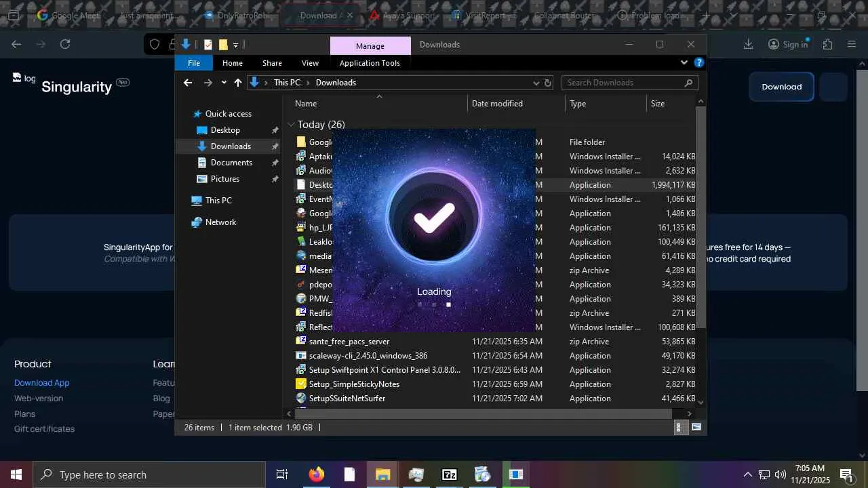The image size is (868, 488).
Task: Click the search magnifier icon in Explorer
Action: [x=688, y=83]
